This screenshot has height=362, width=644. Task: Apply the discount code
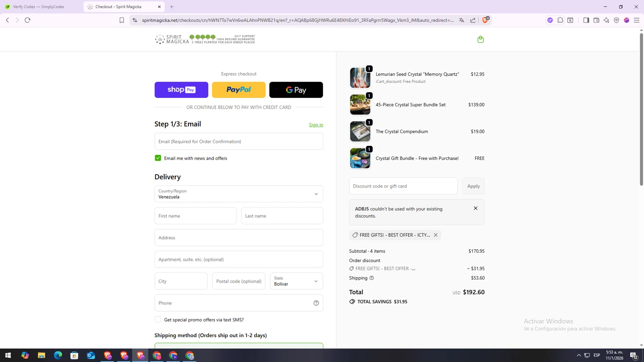pos(473,186)
